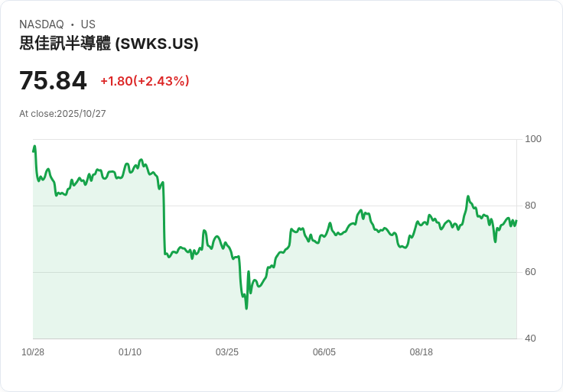Screen dimensions: 563x392
Task: Click the price spike peak after 08/18
Action: [468, 197]
